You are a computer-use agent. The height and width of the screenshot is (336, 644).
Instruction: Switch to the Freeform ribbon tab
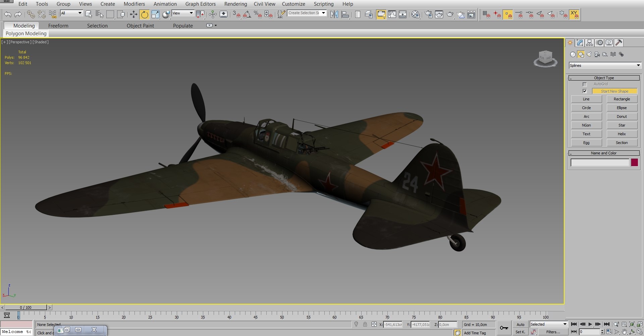[x=58, y=26]
